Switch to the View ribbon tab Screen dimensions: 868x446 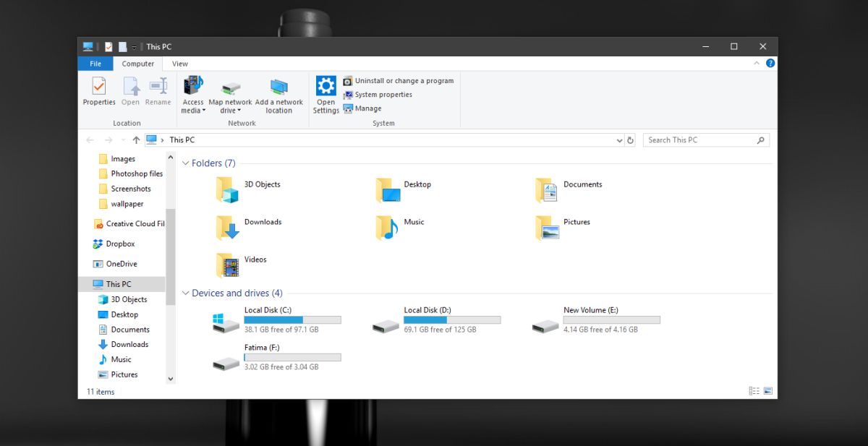pos(180,64)
